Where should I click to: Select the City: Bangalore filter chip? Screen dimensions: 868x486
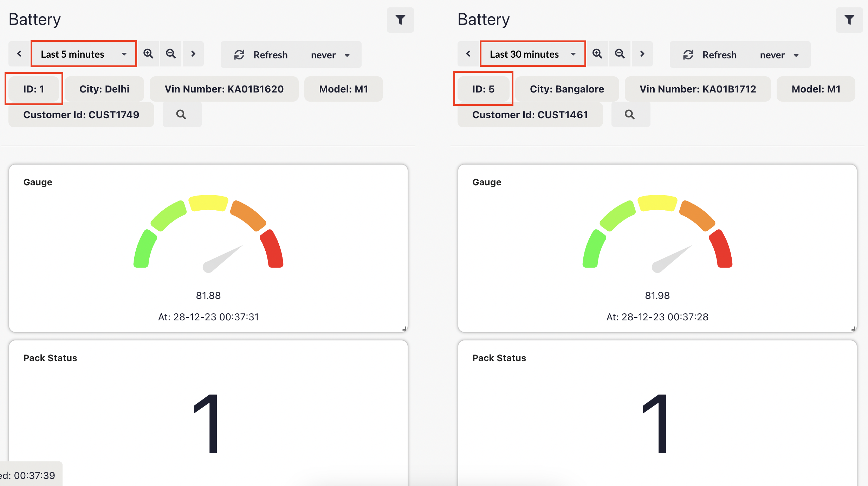[x=567, y=89]
